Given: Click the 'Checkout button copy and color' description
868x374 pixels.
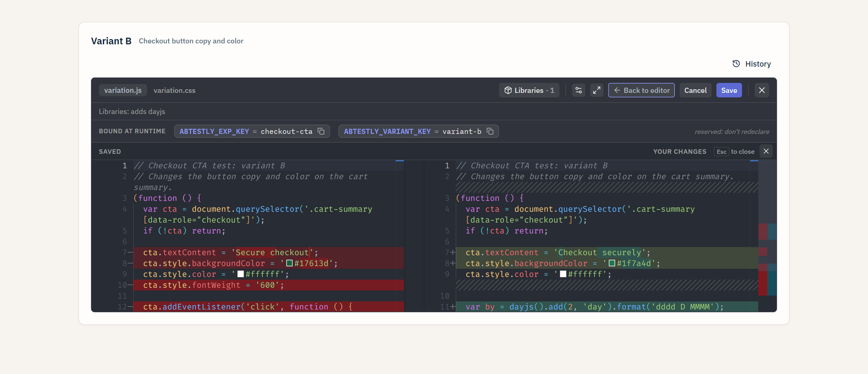Looking at the screenshot, I should coord(191,41).
